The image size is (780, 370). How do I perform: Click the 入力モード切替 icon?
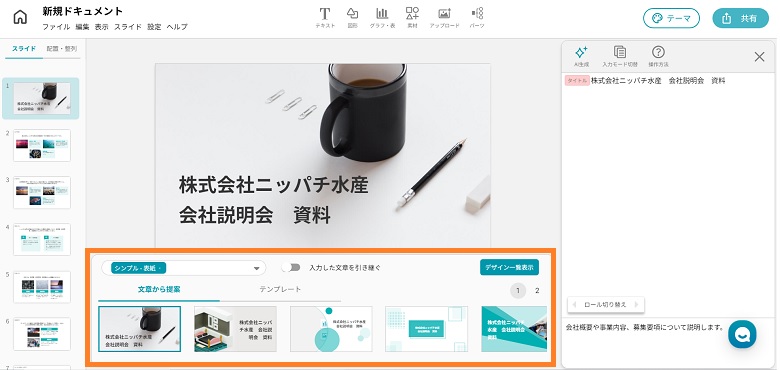tap(620, 56)
